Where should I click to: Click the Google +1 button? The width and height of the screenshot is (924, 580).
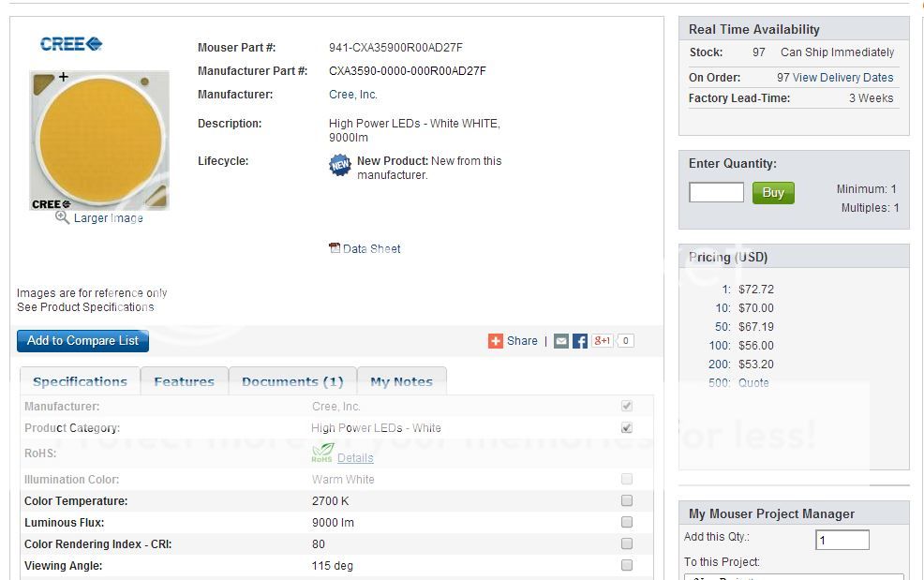tap(603, 340)
